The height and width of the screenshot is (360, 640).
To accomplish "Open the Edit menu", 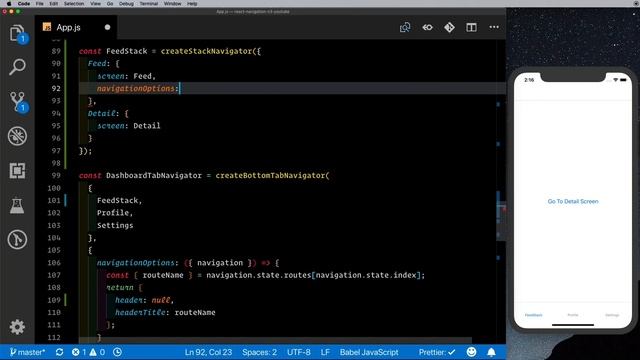I will (x=53, y=3).
